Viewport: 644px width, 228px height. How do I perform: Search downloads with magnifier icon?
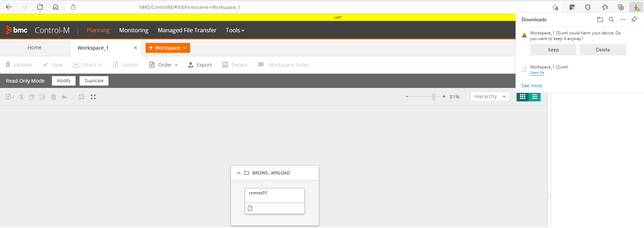[611, 20]
